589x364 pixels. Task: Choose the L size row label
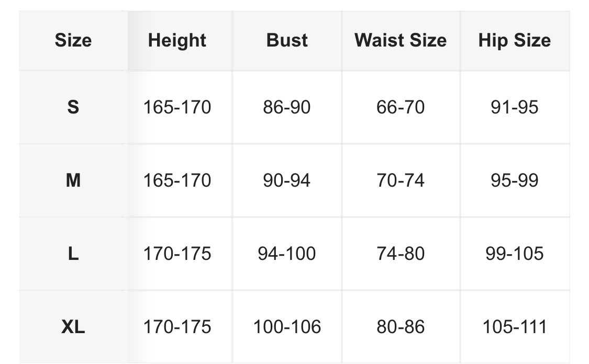tap(73, 254)
